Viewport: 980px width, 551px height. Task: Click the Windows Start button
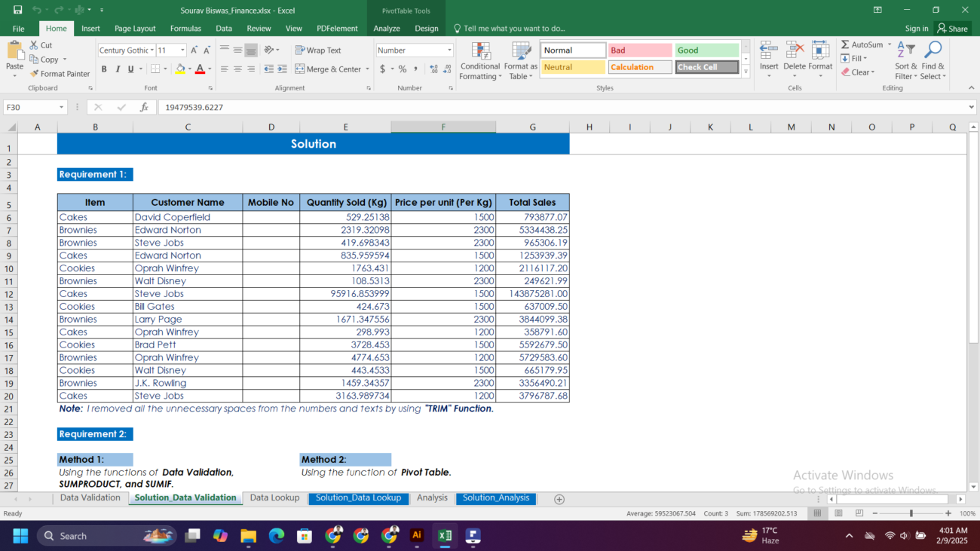tap(20, 536)
